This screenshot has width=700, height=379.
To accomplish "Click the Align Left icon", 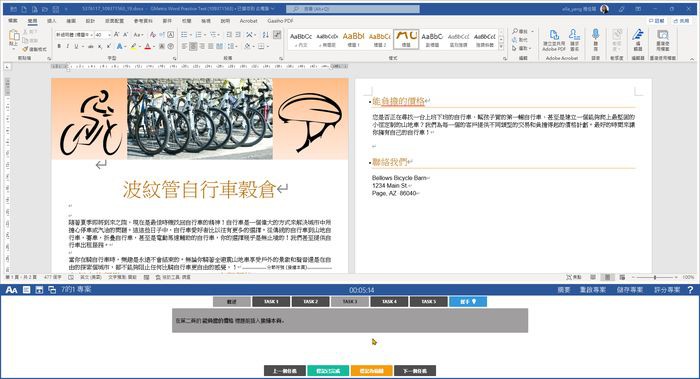I will point(184,46).
